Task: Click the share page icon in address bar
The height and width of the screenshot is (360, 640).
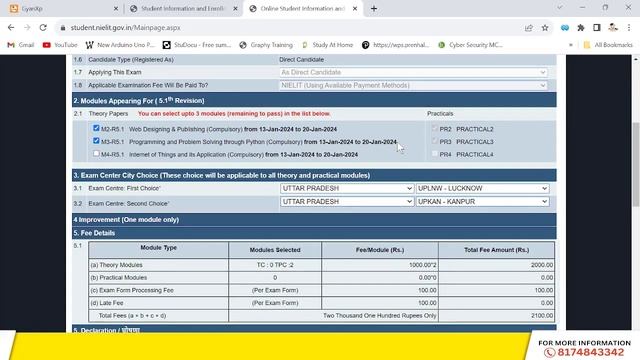Action: [x=529, y=28]
